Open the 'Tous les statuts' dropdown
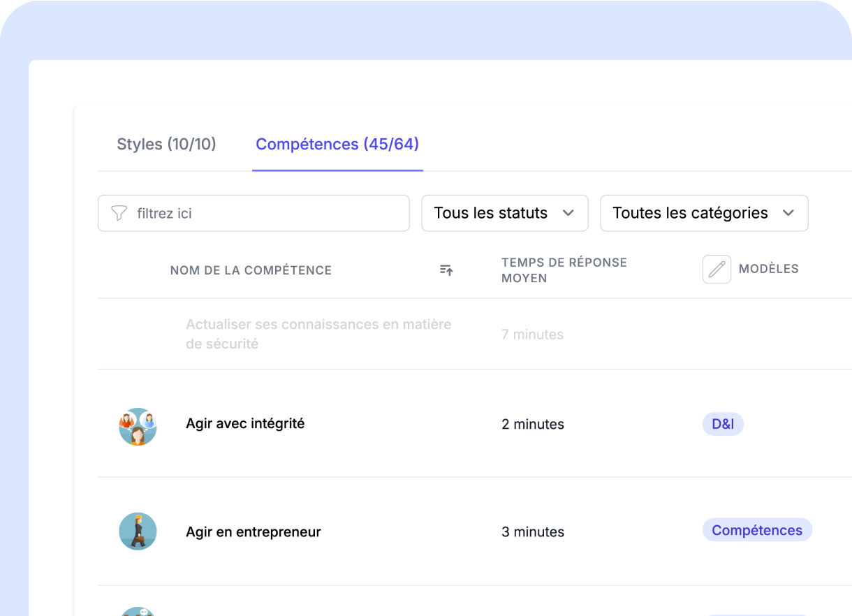 click(x=504, y=213)
